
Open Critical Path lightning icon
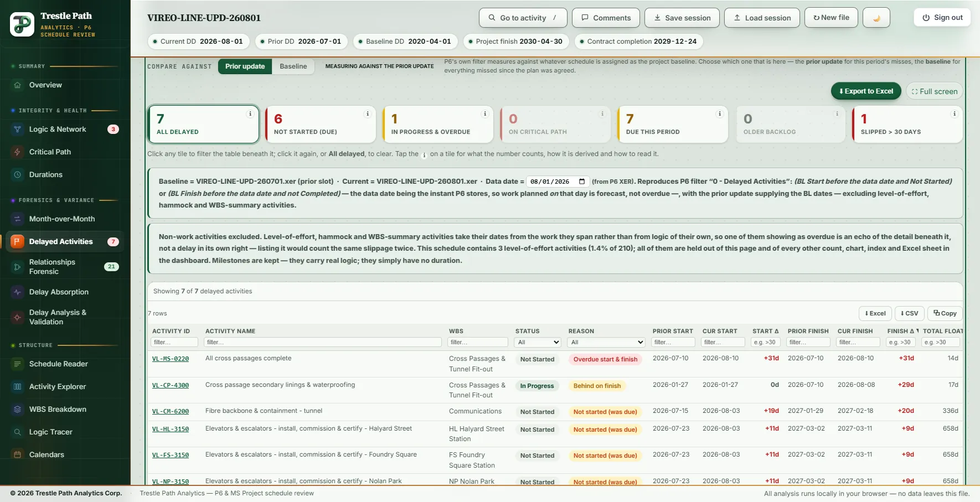pos(17,152)
